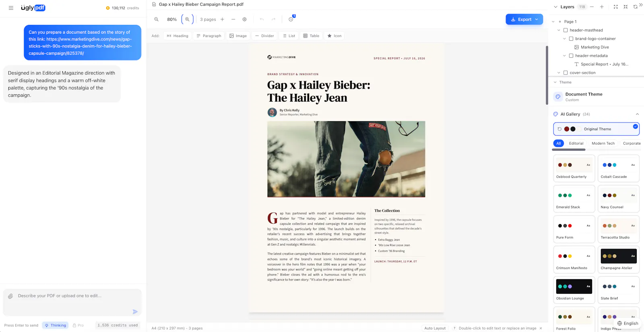The image size is (644, 332).
Task: Refresh the layers list
Action: click(635, 7)
